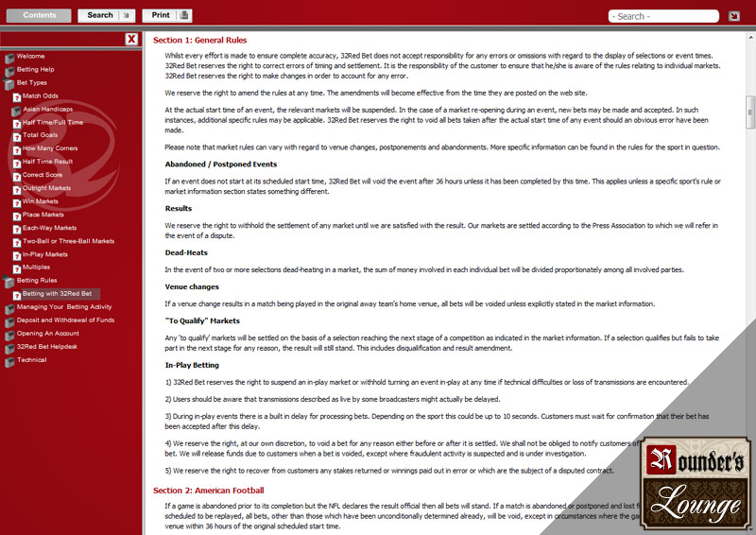Open the Outright Markets topic

pyautogui.click(x=46, y=188)
